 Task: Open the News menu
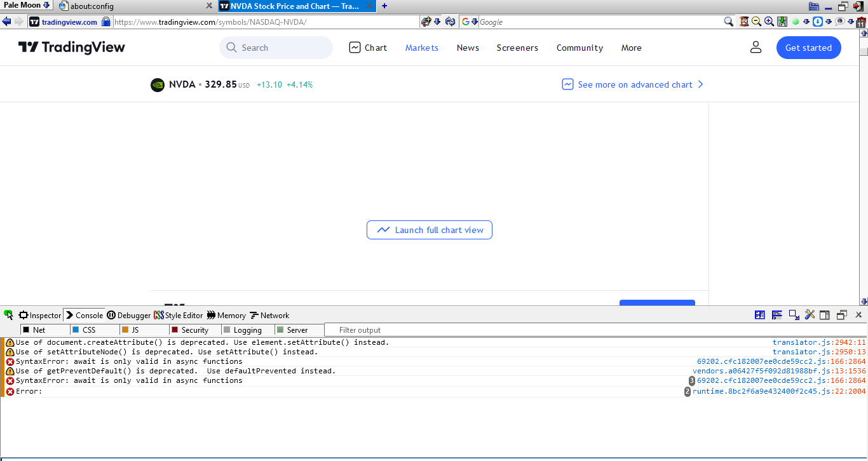pyautogui.click(x=468, y=48)
